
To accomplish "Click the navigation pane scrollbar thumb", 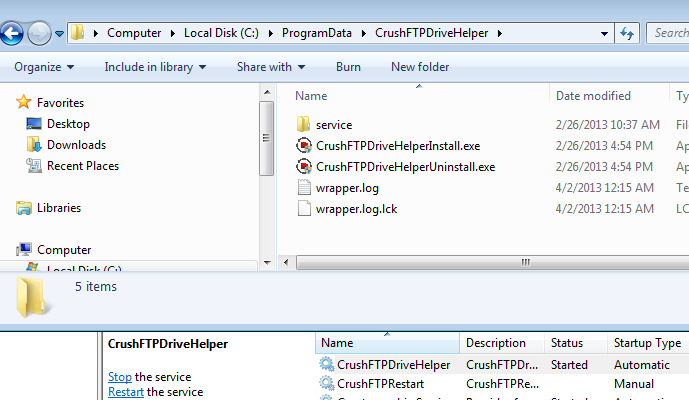I will click(x=266, y=138).
